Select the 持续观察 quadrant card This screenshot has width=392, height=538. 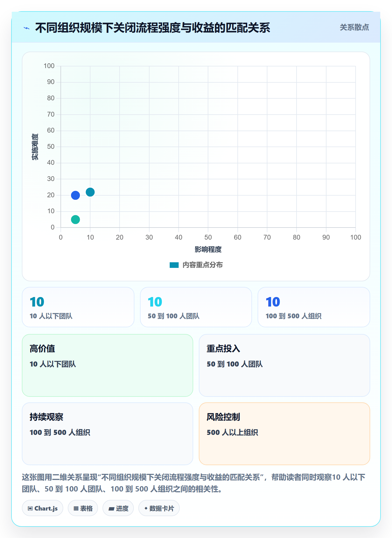tap(108, 434)
